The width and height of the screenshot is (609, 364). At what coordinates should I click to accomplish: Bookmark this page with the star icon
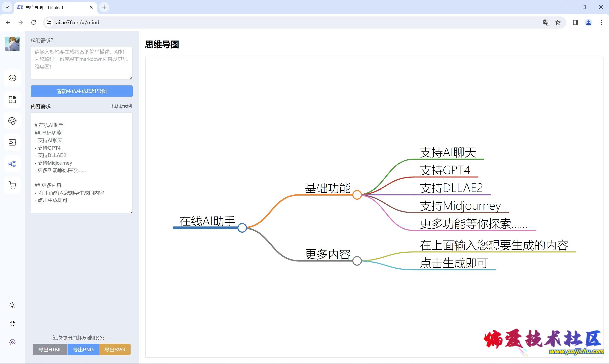(x=558, y=22)
